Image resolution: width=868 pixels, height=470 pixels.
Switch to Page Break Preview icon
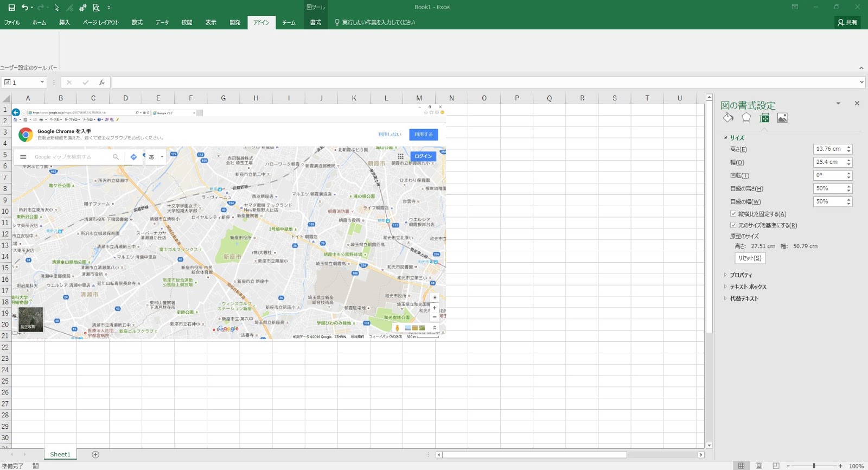776,466
